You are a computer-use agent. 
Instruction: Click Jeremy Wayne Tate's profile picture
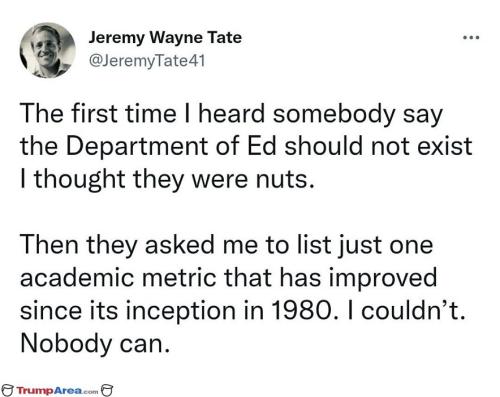[x=47, y=50]
